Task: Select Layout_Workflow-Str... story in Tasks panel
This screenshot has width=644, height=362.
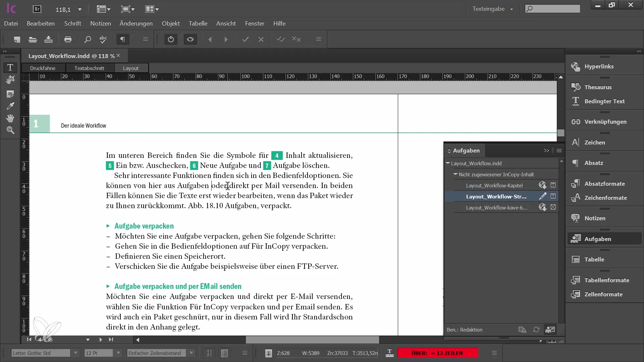Action: (496, 196)
